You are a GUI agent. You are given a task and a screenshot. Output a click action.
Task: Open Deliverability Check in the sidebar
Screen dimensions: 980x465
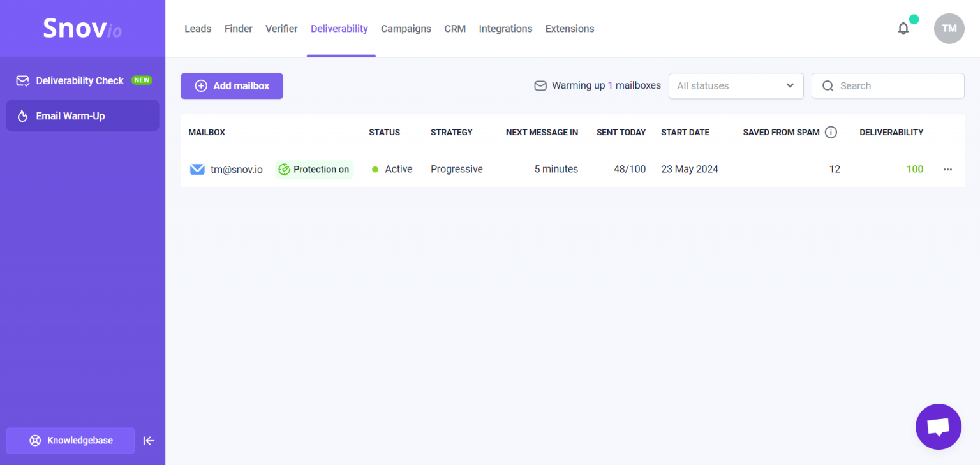pyautogui.click(x=82, y=80)
